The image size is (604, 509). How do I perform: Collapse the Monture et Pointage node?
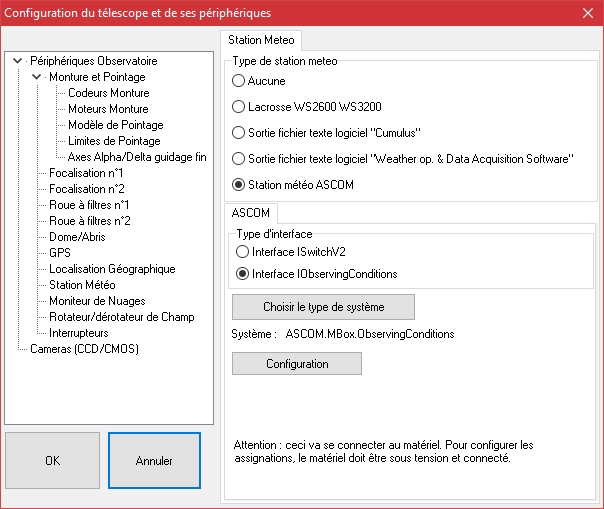(x=37, y=77)
